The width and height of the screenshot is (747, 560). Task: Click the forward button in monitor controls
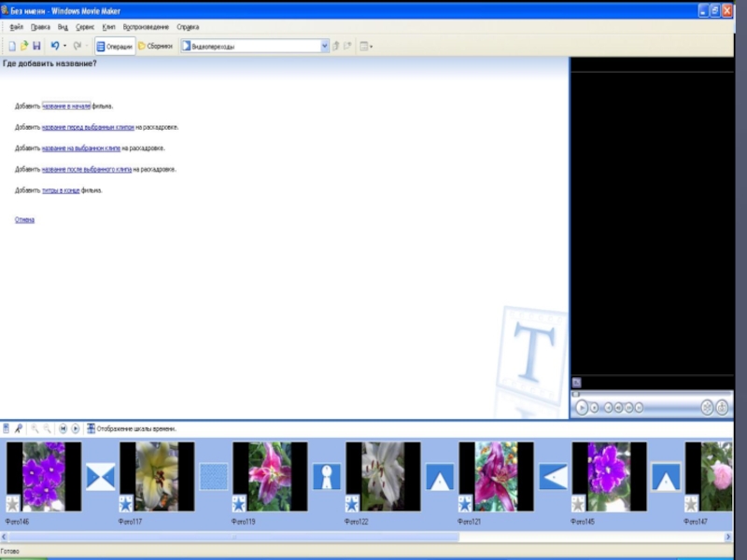pyautogui.click(x=639, y=408)
